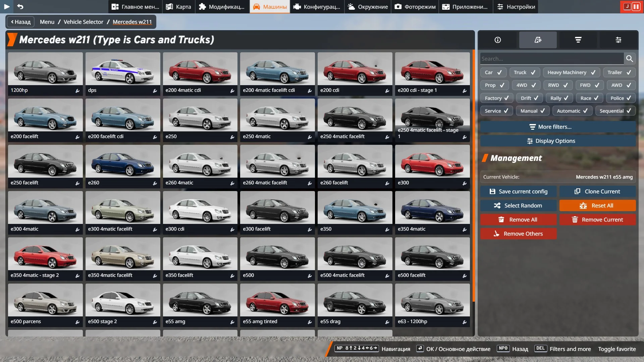Click wrench icon on e300 tile
This screenshot has width=644, height=362.
465,183
